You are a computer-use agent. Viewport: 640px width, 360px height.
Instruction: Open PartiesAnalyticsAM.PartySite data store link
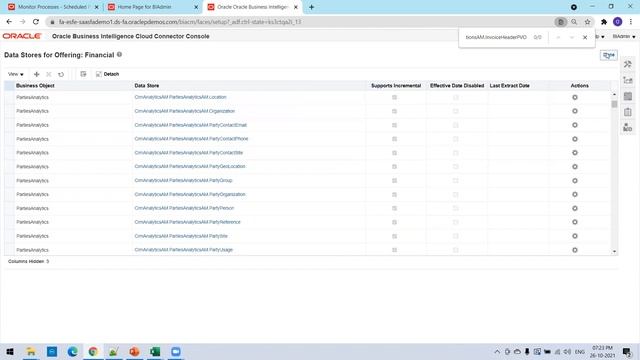181,236
